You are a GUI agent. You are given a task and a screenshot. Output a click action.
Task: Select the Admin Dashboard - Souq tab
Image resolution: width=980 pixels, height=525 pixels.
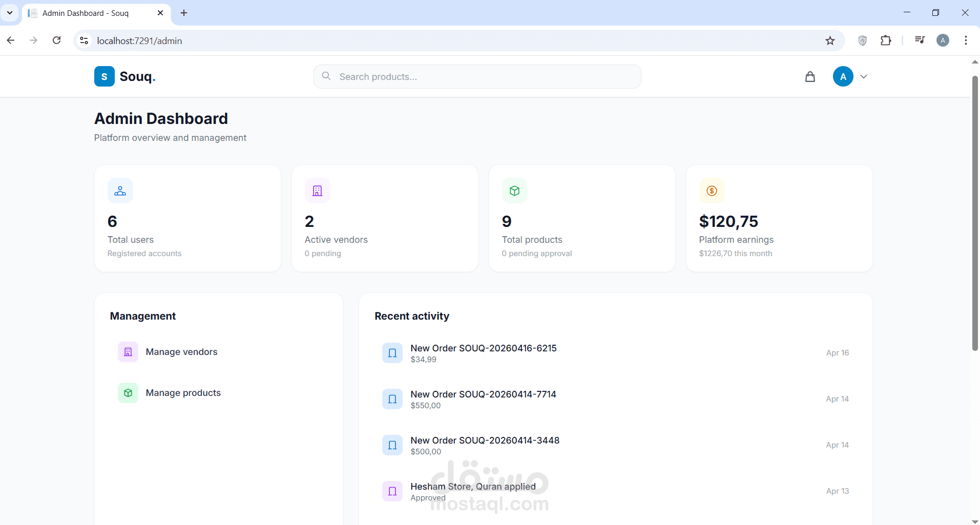97,13
